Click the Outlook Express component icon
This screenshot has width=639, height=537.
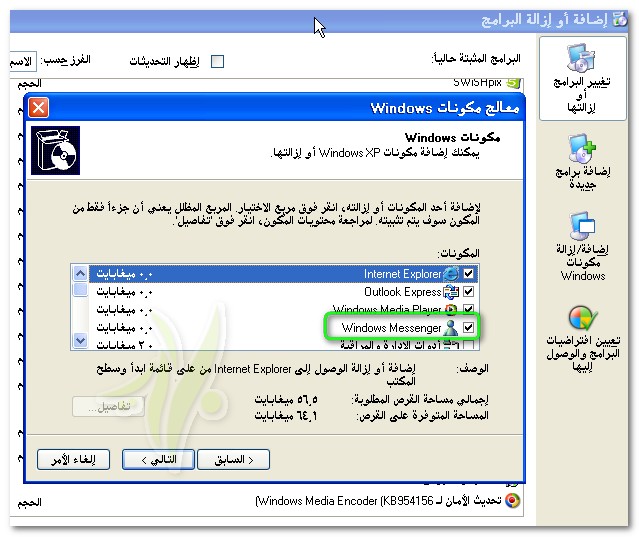tap(451, 292)
